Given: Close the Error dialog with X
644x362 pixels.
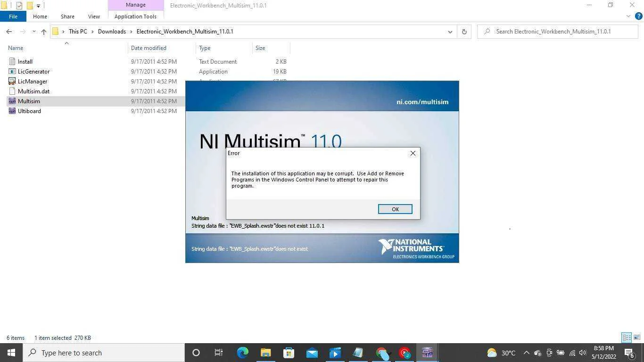Looking at the screenshot, I should pyautogui.click(x=413, y=153).
